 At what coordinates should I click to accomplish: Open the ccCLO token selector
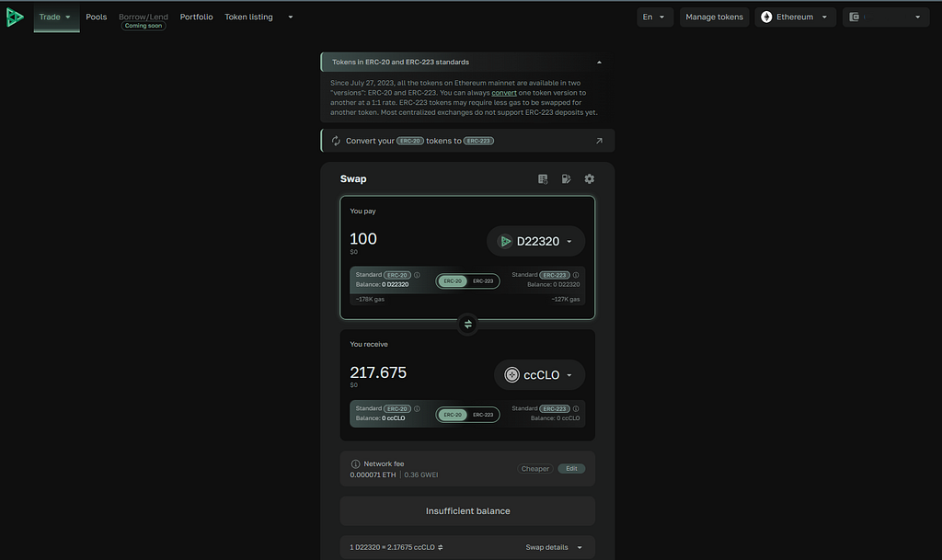coord(539,375)
